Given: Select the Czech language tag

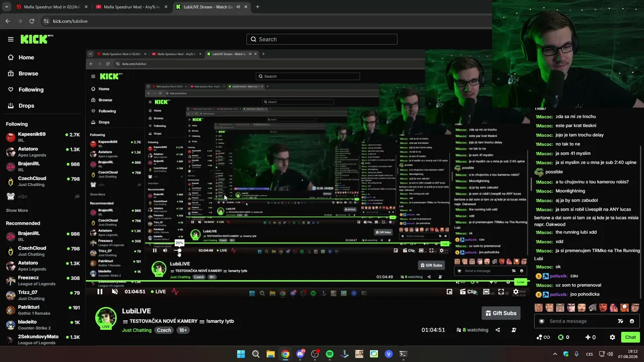Looking at the screenshot, I should click(x=164, y=330).
